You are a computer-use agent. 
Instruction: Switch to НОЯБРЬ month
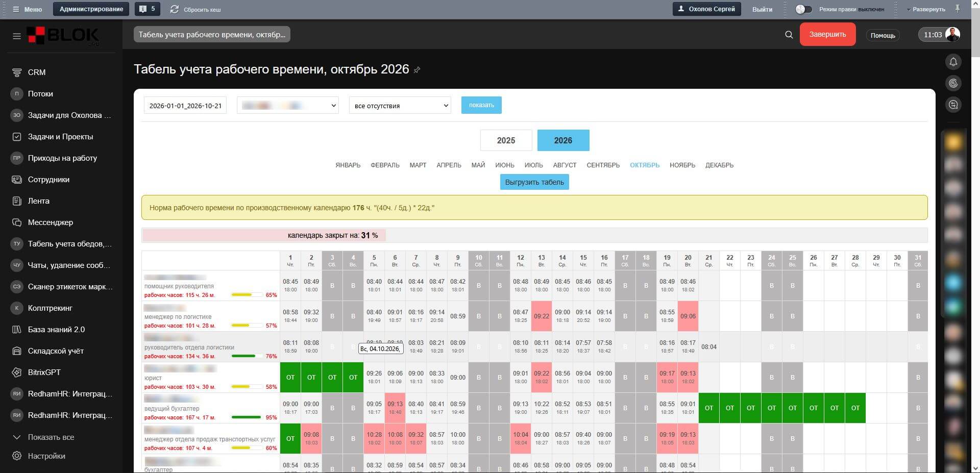coord(682,165)
